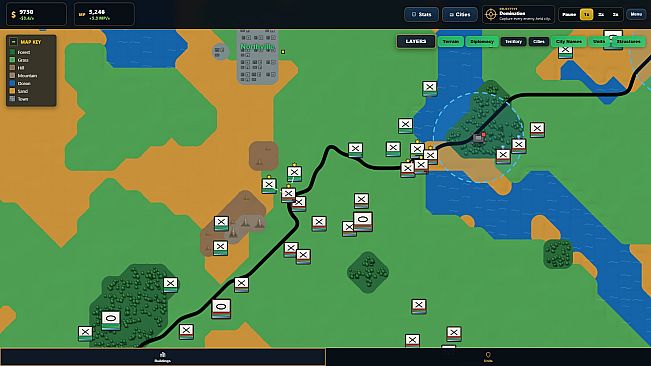Set game speed to 3x
Image resolution: width=651 pixels, height=366 pixels.
point(615,14)
